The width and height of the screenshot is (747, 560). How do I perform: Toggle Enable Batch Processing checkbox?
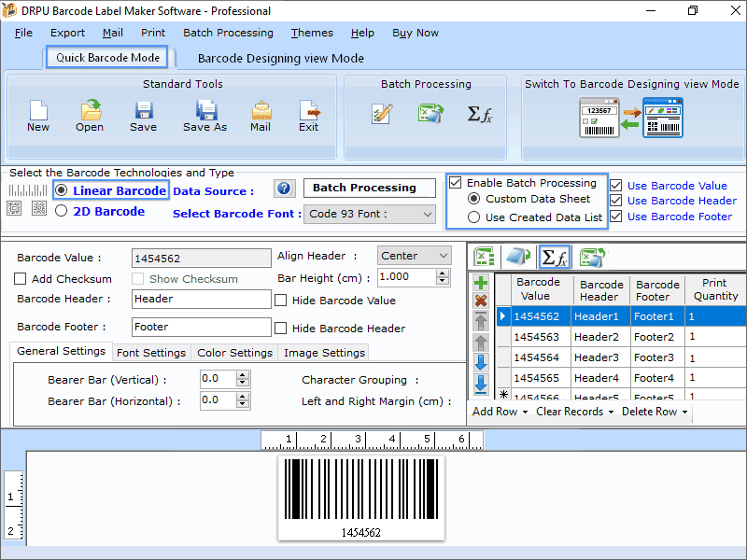456,183
